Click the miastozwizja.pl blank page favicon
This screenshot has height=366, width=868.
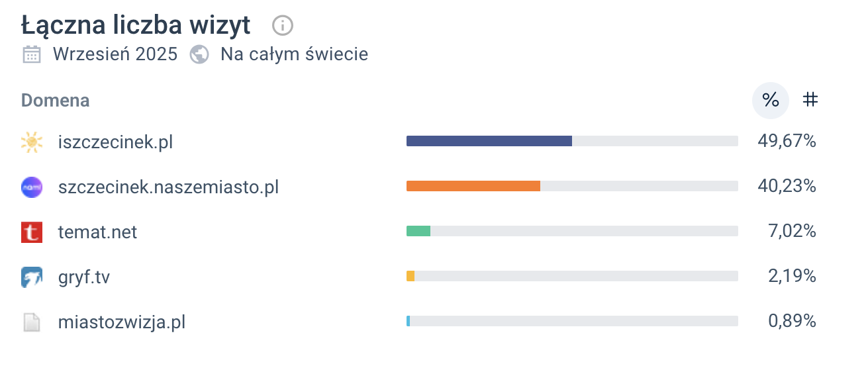point(32,322)
